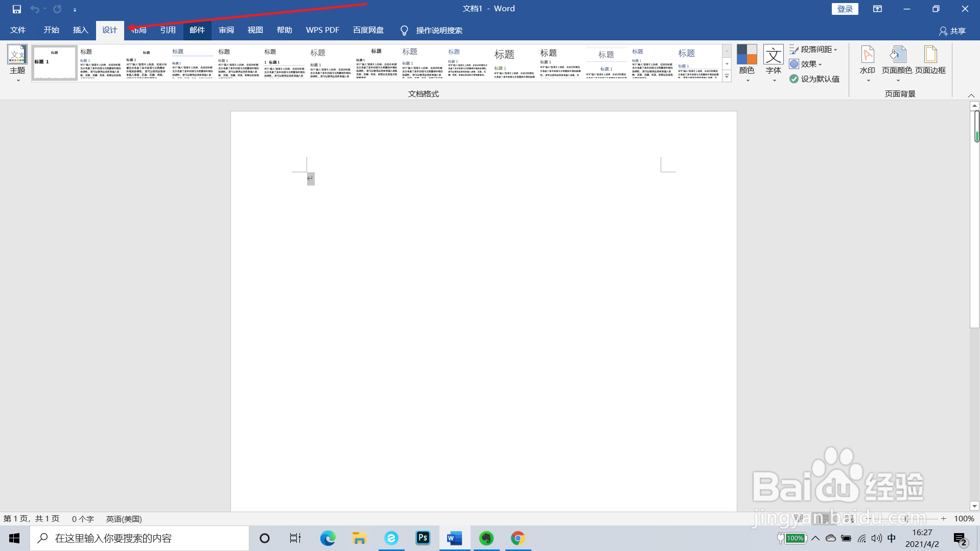Expand the 效果 effects menu
The height and width of the screenshot is (551, 980).
pos(806,64)
